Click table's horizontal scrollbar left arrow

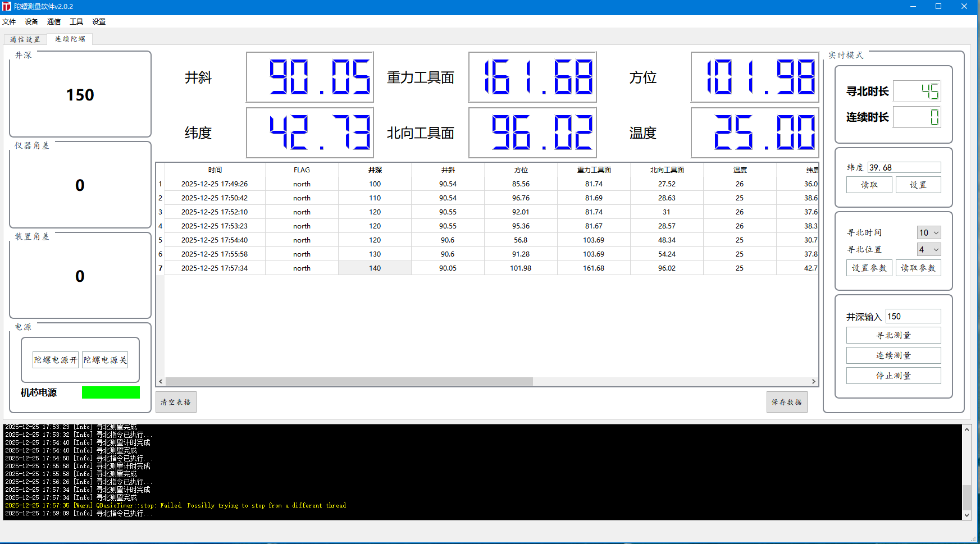point(161,382)
